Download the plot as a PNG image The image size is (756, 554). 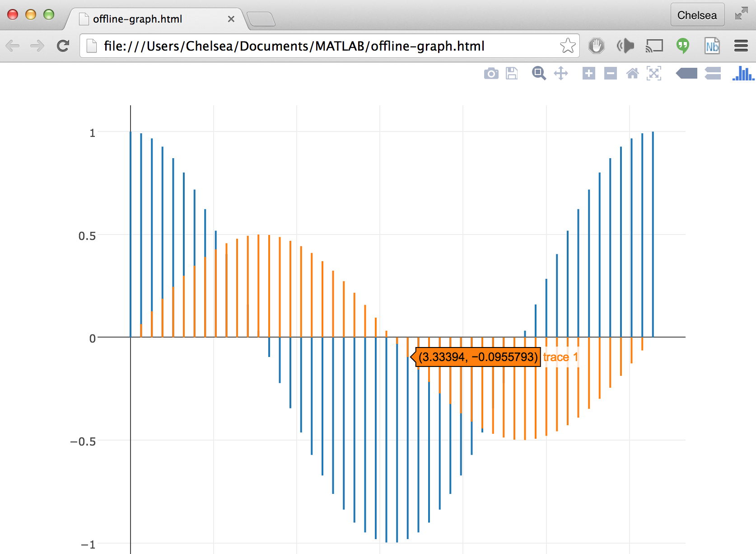pos(491,73)
